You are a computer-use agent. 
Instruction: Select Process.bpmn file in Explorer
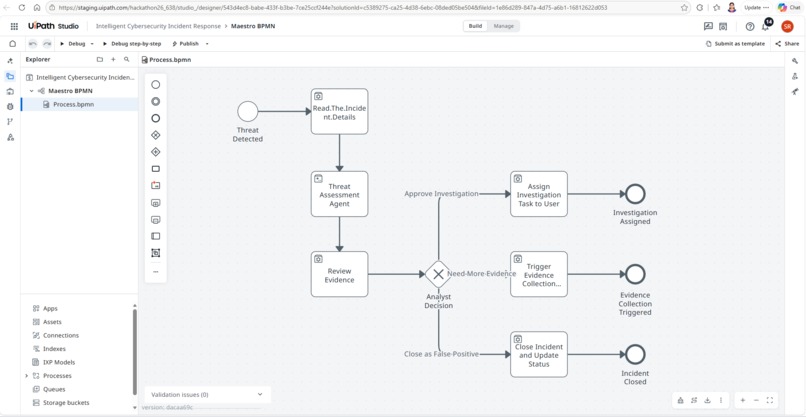(80, 104)
